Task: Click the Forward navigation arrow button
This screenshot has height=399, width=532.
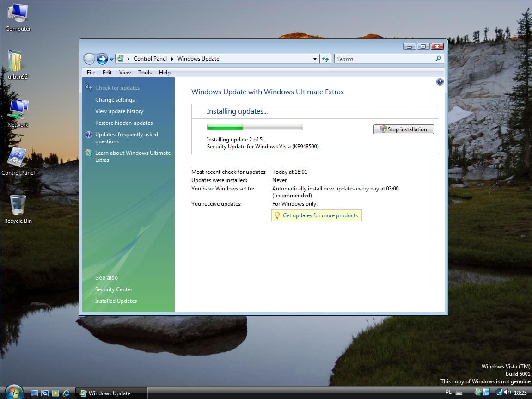Action: tap(102, 59)
